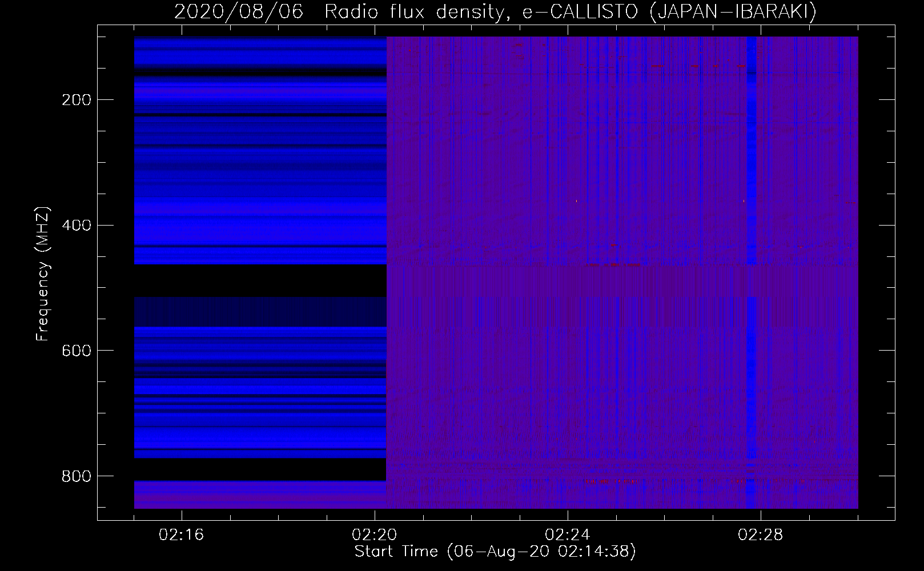The width and height of the screenshot is (924, 571).
Task: Click the 'Start Time (06-Aug-20 02:14:38)' label
Action: 495,551
